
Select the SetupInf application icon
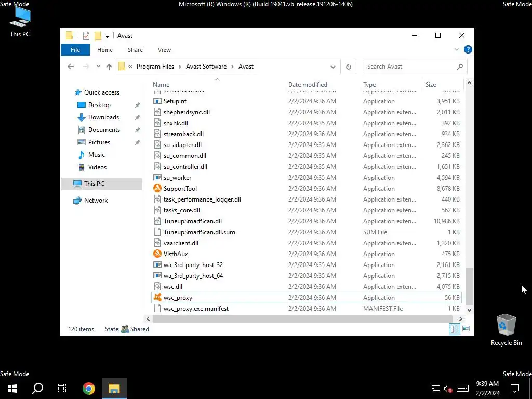[x=157, y=101]
